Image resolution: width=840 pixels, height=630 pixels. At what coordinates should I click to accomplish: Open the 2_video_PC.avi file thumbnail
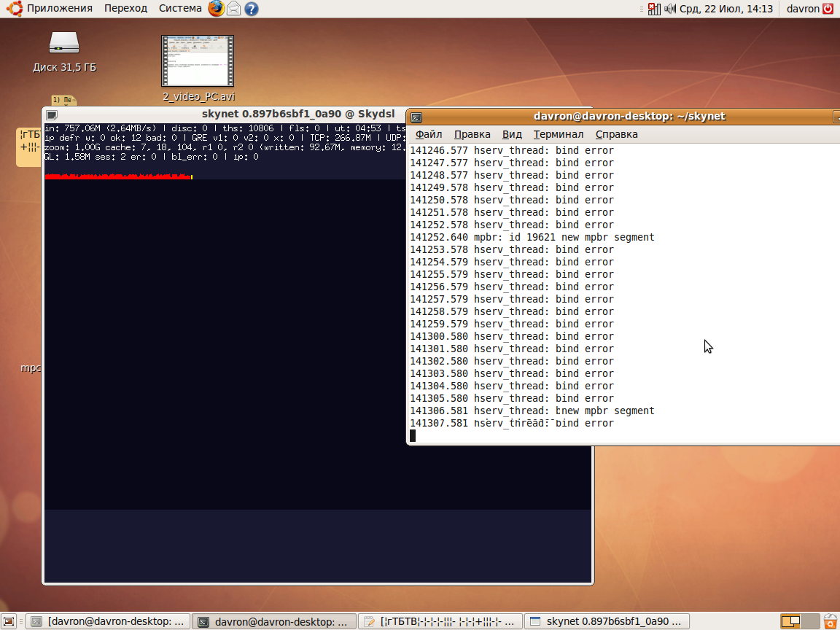coord(198,61)
